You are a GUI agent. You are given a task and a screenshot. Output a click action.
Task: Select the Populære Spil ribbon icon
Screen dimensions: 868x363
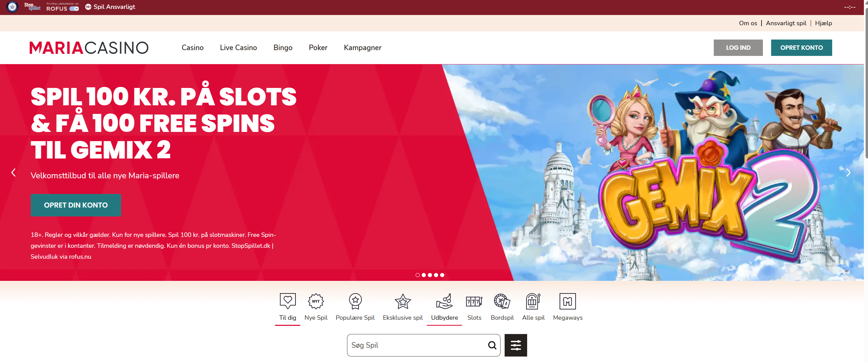point(355,301)
